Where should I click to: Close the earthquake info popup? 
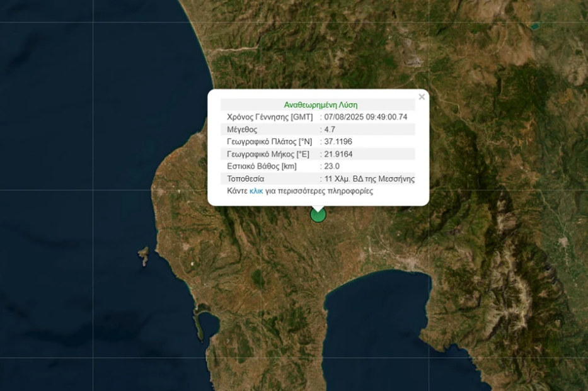(422, 97)
